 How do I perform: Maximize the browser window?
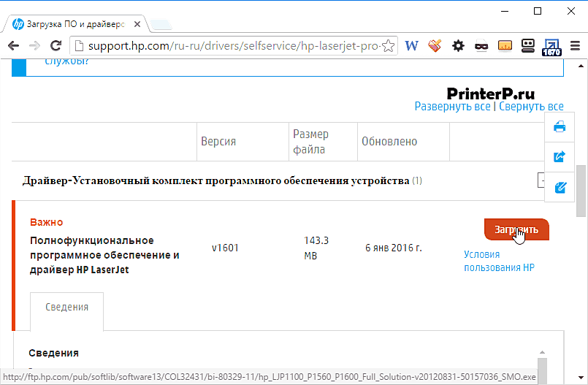point(538,11)
